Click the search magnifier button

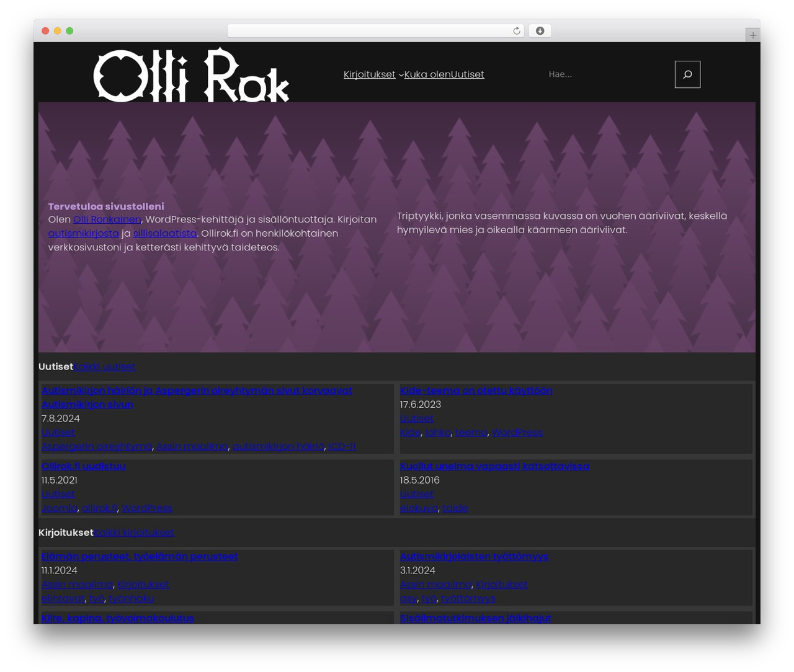tap(687, 74)
